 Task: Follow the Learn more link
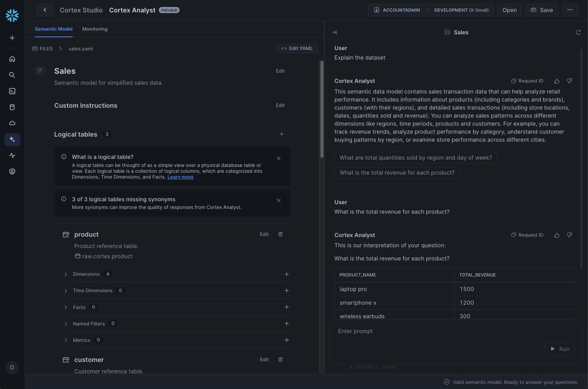[x=180, y=177]
